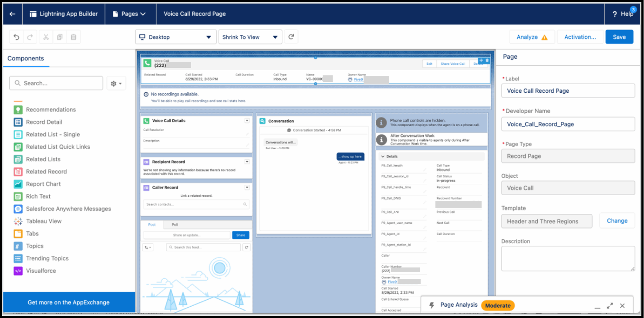Open the Pages dropdown menu
Viewport: 644px width, 318px height.
[129, 14]
